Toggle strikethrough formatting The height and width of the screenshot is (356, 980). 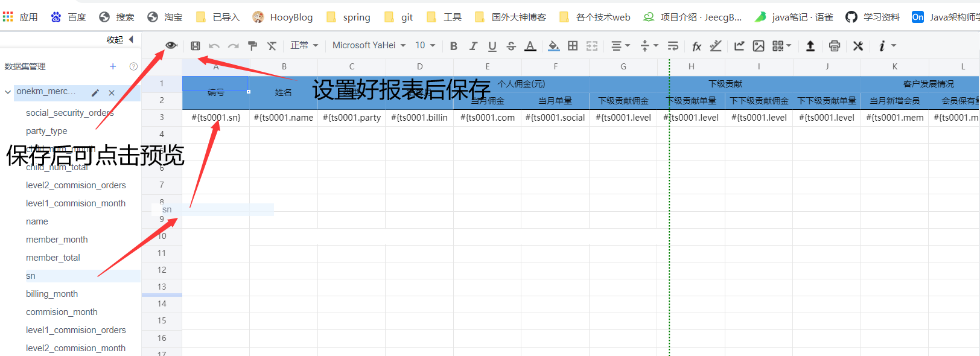(511, 46)
